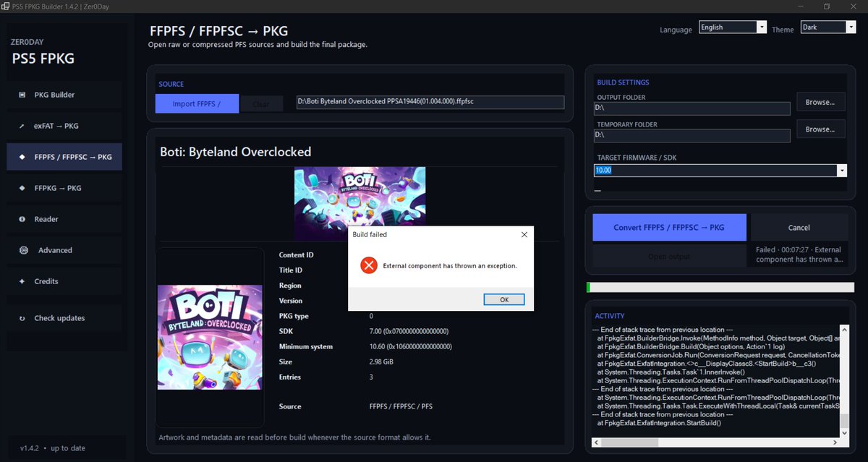The image size is (868, 462).
Task: Click the PKG type label
Action: click(294, 316)
